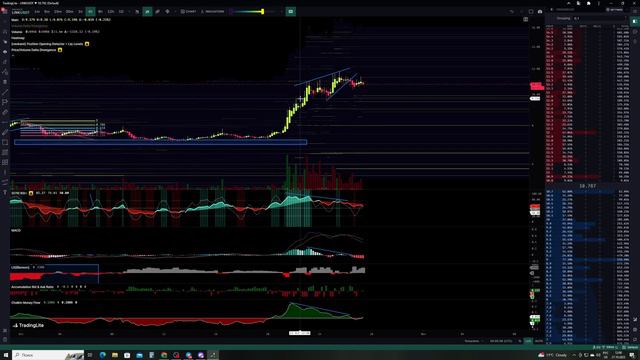Image resolution: width=640 pixels, height=360 pixels.
Task: Toggle percent scale button
Action: [x=520, y=341]
